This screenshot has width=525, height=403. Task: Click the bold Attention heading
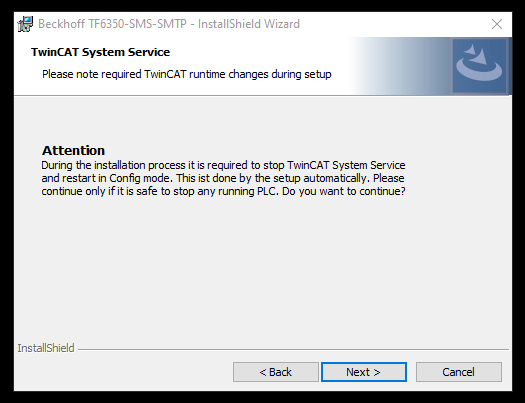click(73, 150)
